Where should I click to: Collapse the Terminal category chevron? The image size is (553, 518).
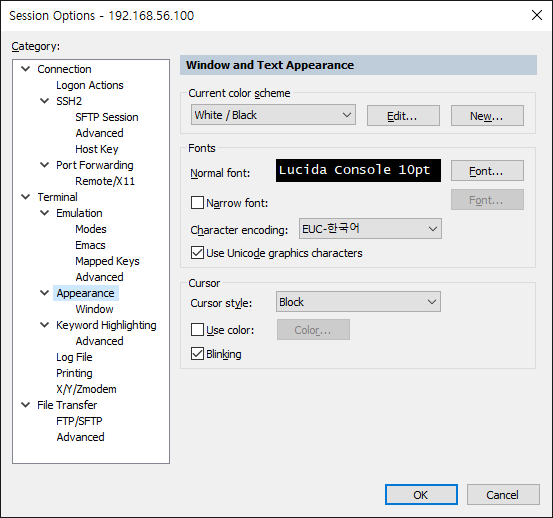26,197
